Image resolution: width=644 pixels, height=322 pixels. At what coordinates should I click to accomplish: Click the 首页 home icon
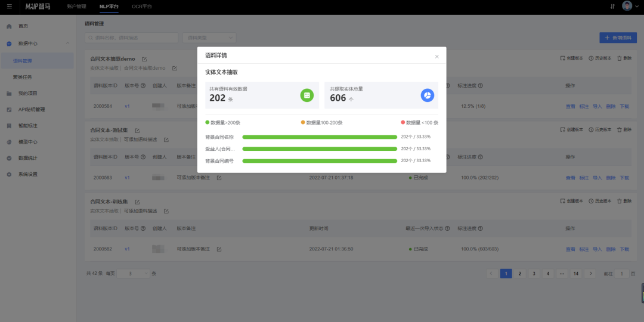tap(9, 26)
